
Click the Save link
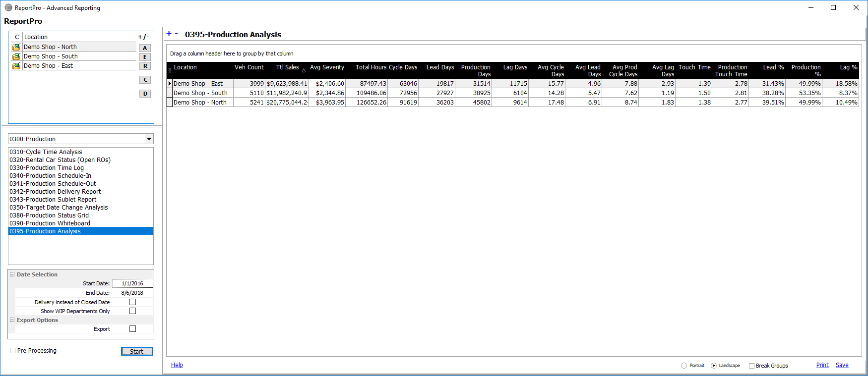click(842, 365)
